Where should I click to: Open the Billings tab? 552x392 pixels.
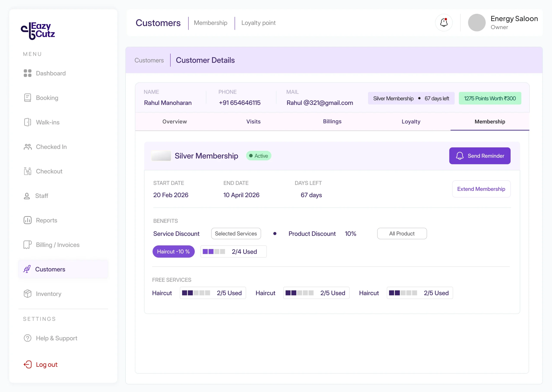(332, 121)
